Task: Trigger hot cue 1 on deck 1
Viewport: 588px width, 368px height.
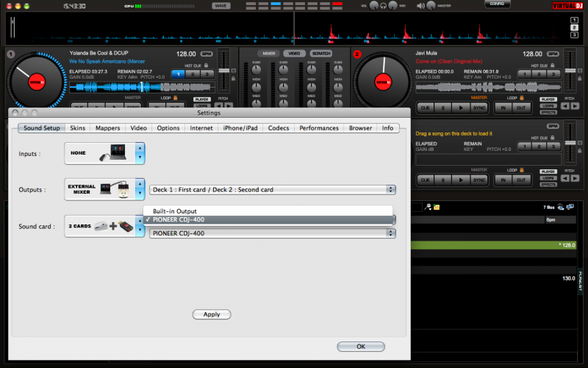Action: [x=179, y=74]
